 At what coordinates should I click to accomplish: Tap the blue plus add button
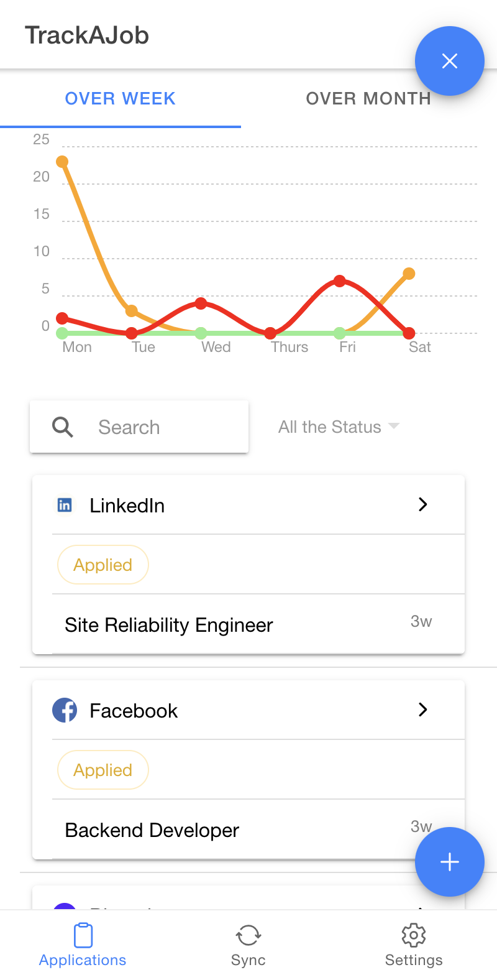[449, 862]
